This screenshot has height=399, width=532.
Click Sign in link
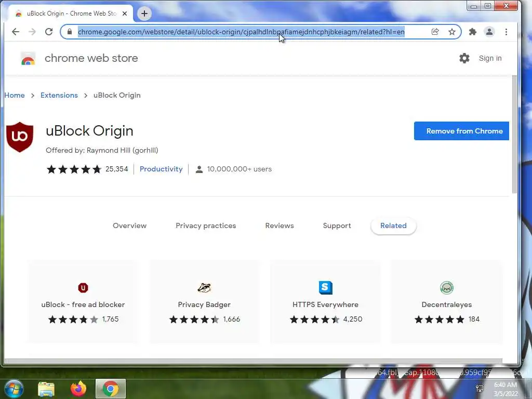(490, 58)
